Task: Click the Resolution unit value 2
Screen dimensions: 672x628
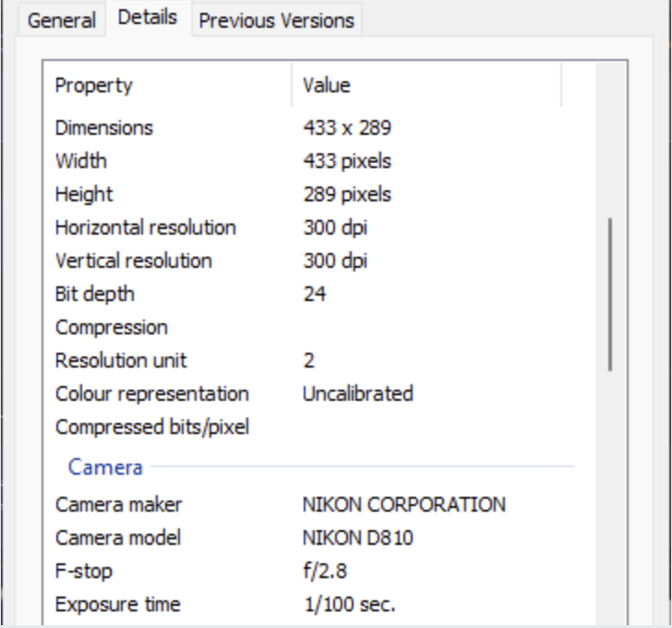Action: 308,360
